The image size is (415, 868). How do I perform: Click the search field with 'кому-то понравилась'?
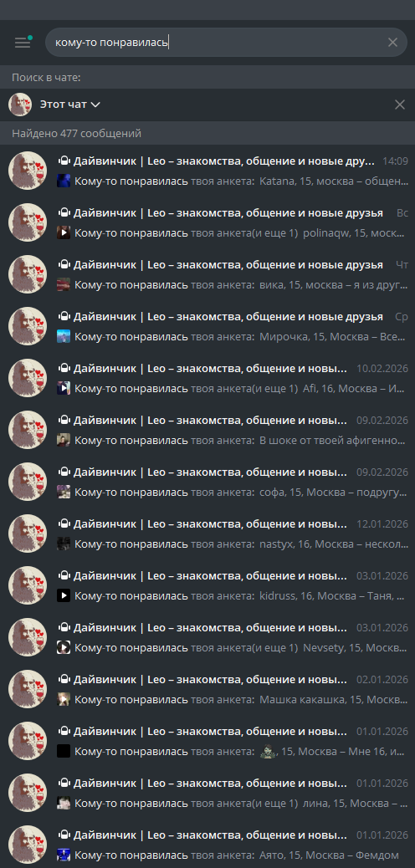pos(226,43)
